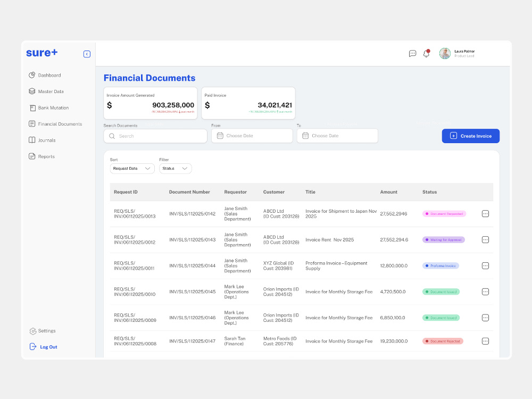Click document number INV/SLS/112025/0144
Viewport: 532px width, 399px height.
pyautogui.click(x=192, y=265)
